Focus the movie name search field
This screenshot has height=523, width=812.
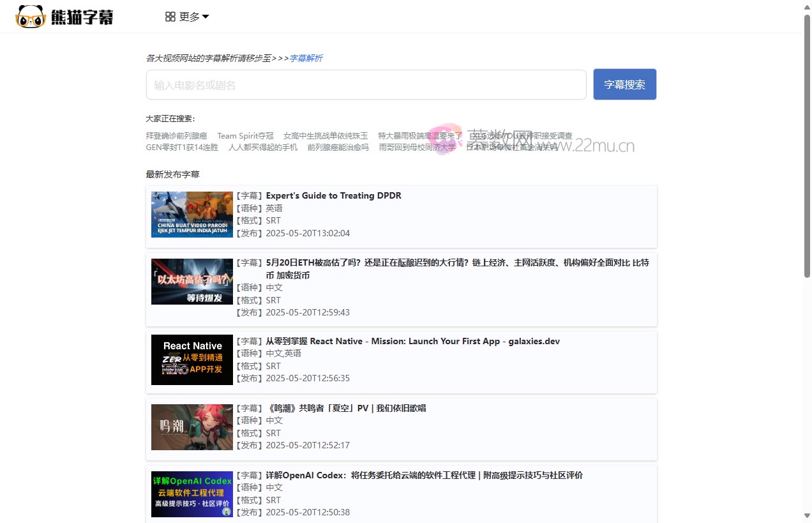click(x=366, y=85)
